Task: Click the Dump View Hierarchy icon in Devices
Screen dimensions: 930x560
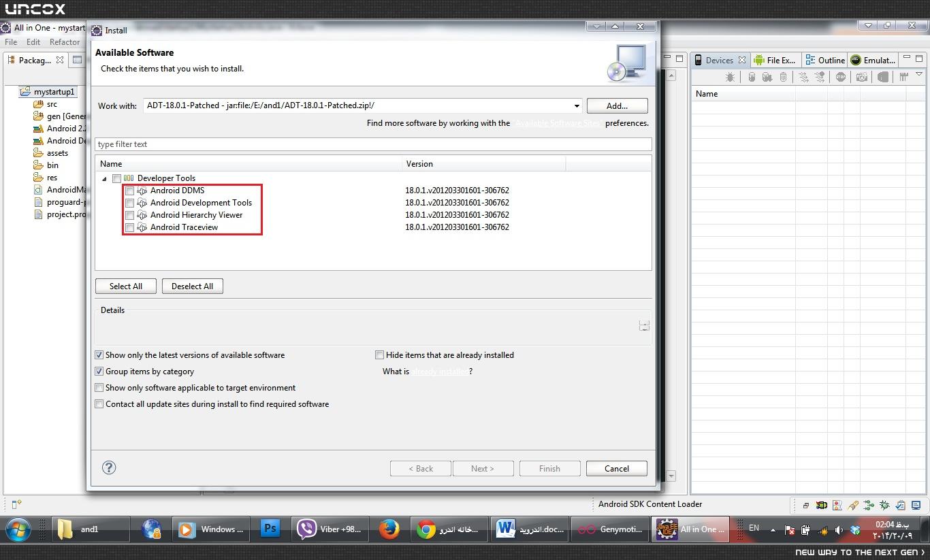Action: (x=883, y=78)
